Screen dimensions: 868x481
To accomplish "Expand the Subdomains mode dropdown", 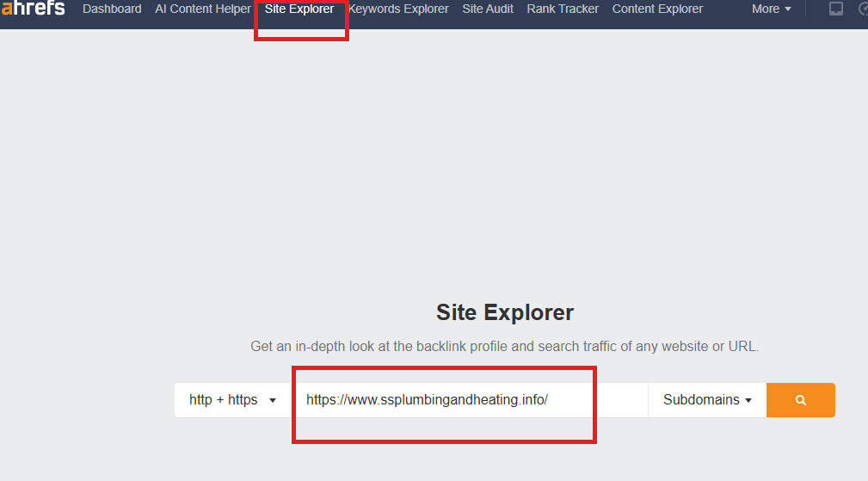I will coord(707,400).
